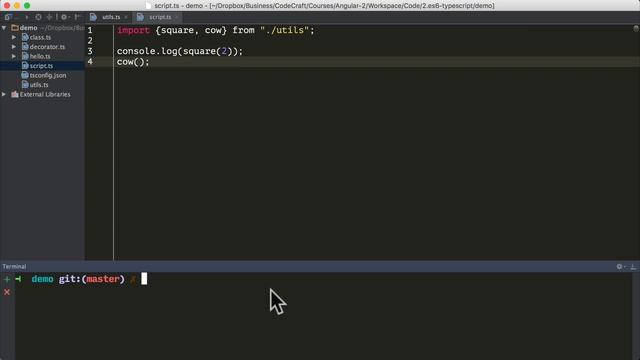Click the Terminal panel title
Viewport: 640px width, 360px height.
tap(14, 267)
